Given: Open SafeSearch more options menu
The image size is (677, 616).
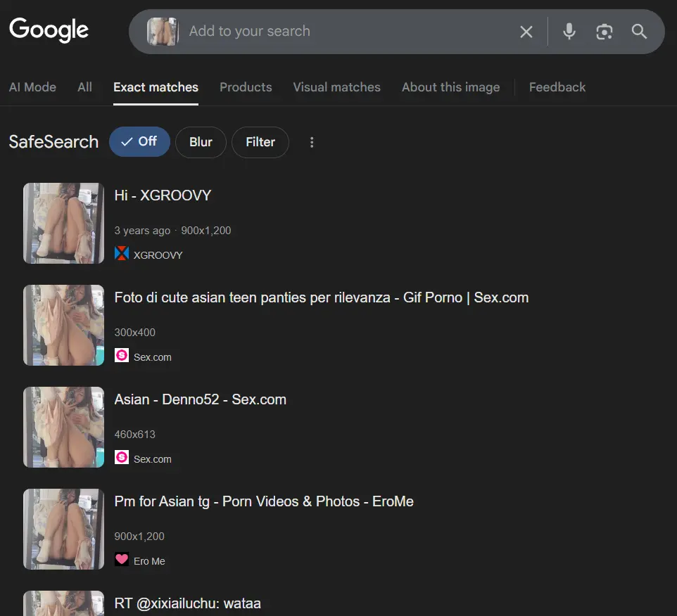Looking at the screenshot, I should [312, 142].
